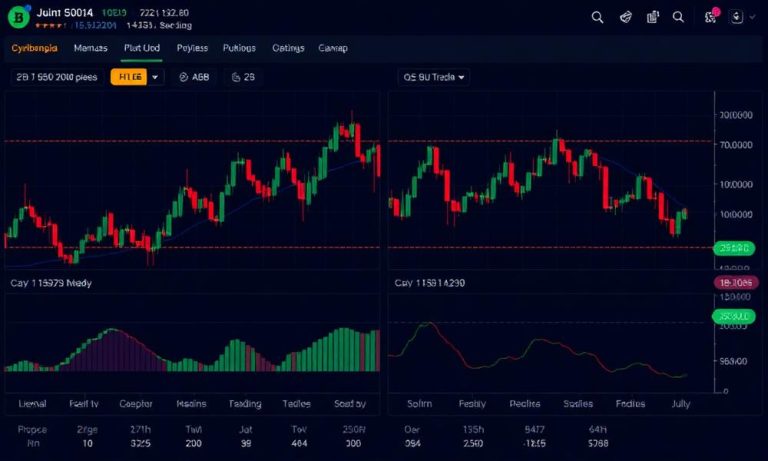The image size is (768, 461).
Task: Open notifications icon with red badge
Action: [711, 17]
